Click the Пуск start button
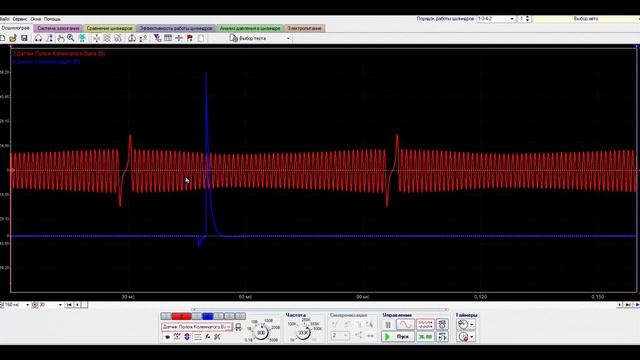The image size is (640, 360). pos(398,337)
